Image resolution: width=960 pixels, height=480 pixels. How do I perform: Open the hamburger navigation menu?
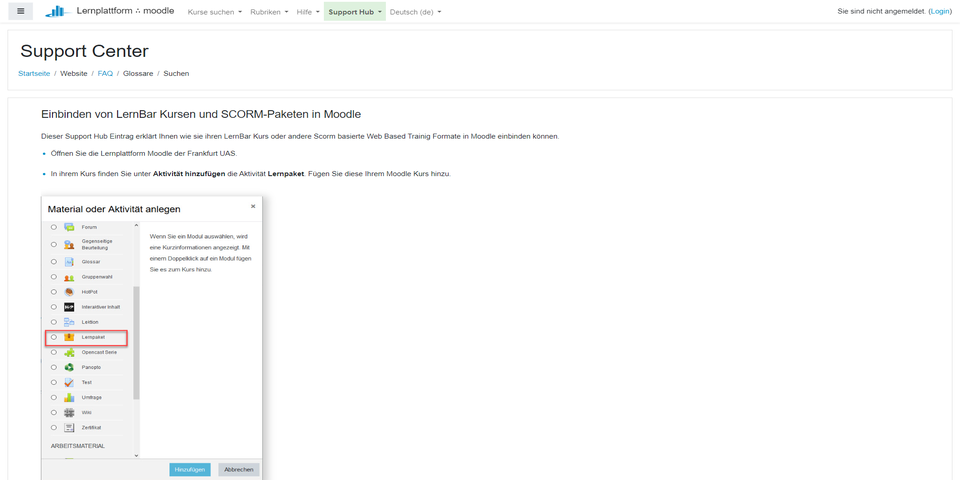(20, 11)
